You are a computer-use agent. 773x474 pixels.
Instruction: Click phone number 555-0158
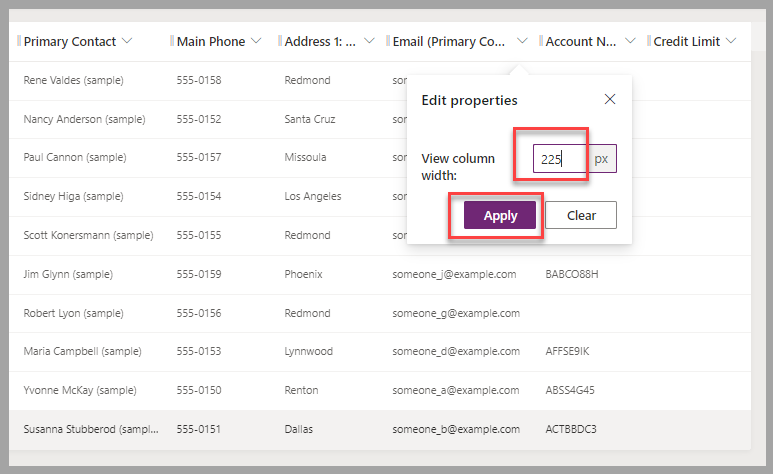(199, 80)
